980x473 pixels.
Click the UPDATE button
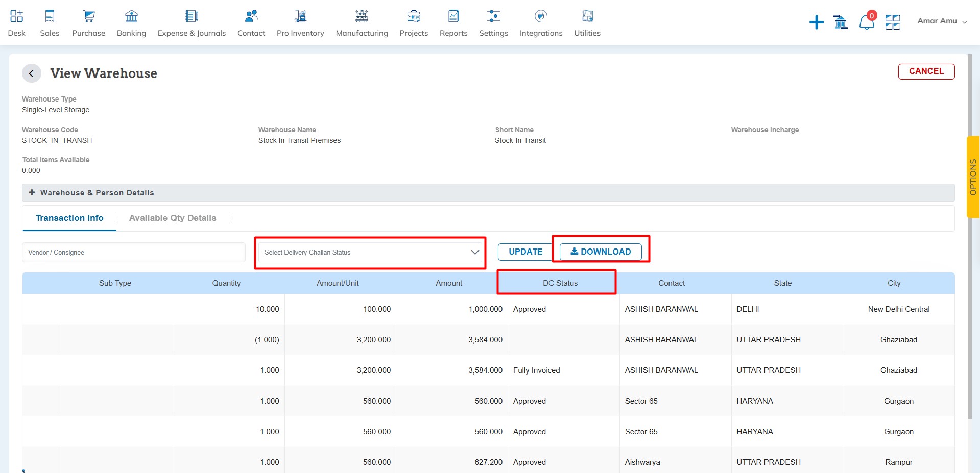525,252
